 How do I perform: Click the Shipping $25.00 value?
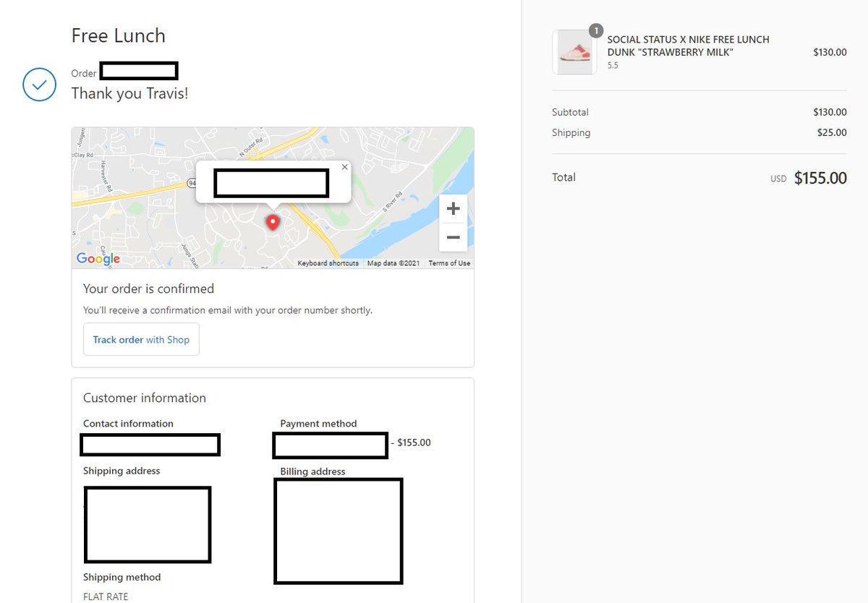(x=832, y=132)
